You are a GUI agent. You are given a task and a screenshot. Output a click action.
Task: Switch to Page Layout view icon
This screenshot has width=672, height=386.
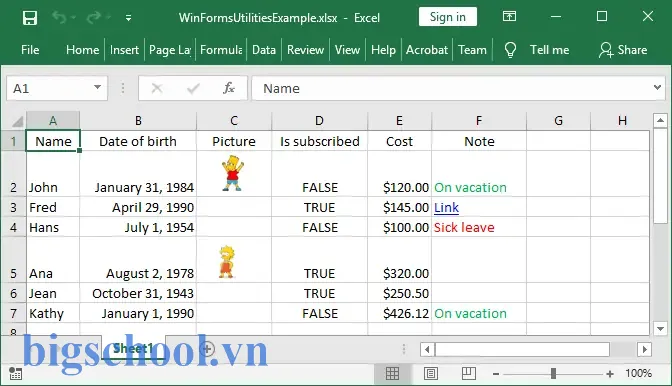[x=431, y=374]
